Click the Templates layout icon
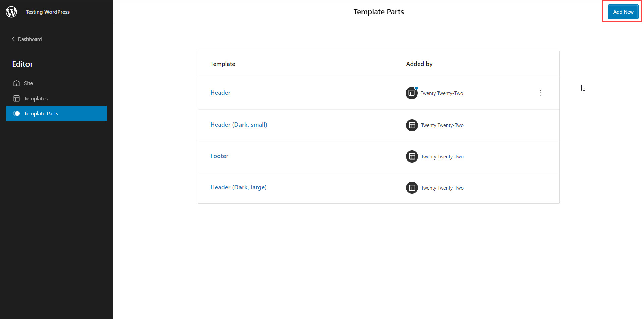This screenshot has height=319, width=644. [x=16, y=99]
